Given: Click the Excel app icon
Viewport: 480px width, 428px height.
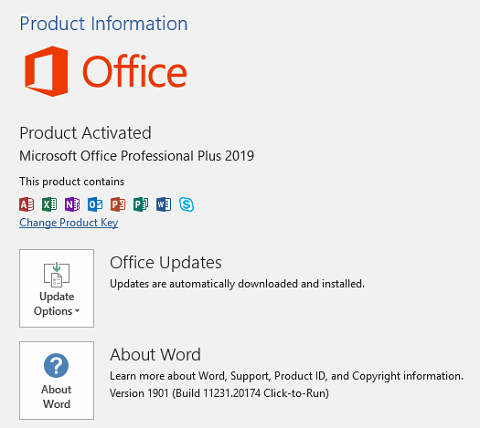Looking at the screenshot, I should click(49, 204).
